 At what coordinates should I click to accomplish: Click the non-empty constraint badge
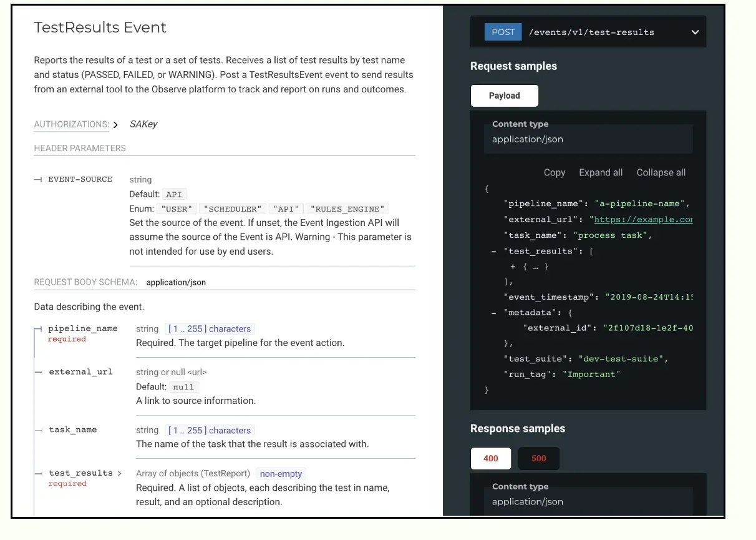281,474
